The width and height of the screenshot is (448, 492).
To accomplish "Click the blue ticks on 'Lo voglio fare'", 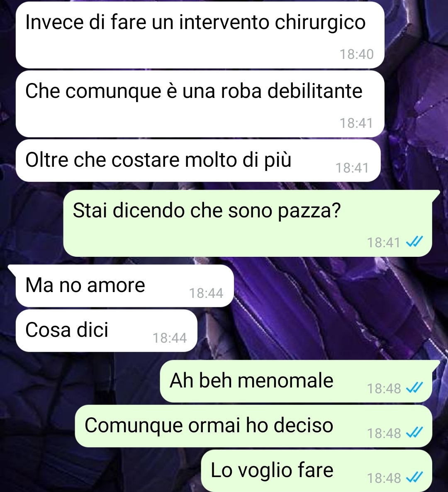I will tap(414, 477).
